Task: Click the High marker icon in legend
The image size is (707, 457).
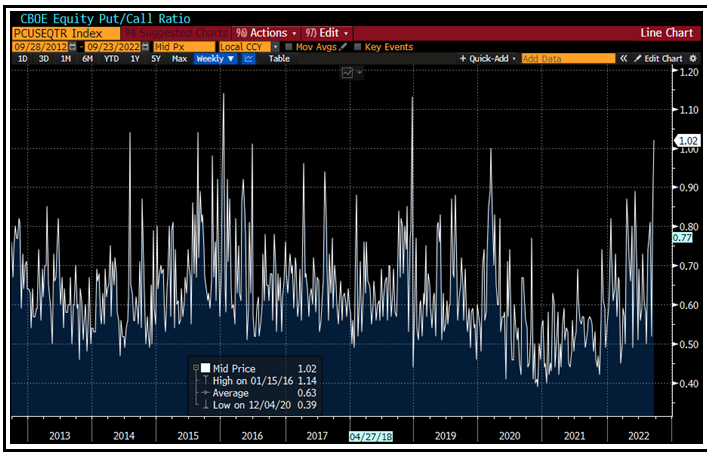Action: click(x=205, y=380)
